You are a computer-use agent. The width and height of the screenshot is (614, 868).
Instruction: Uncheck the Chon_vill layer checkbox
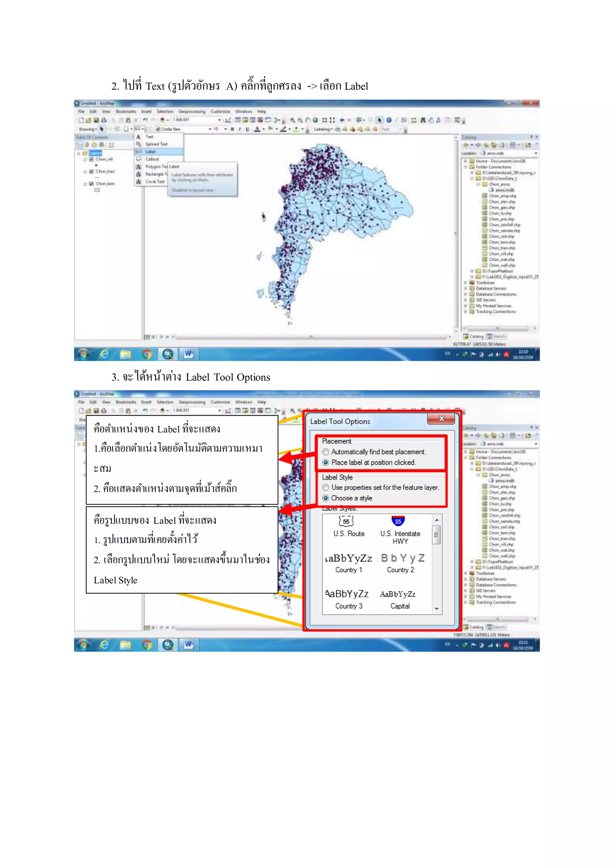tap(91, 159)
